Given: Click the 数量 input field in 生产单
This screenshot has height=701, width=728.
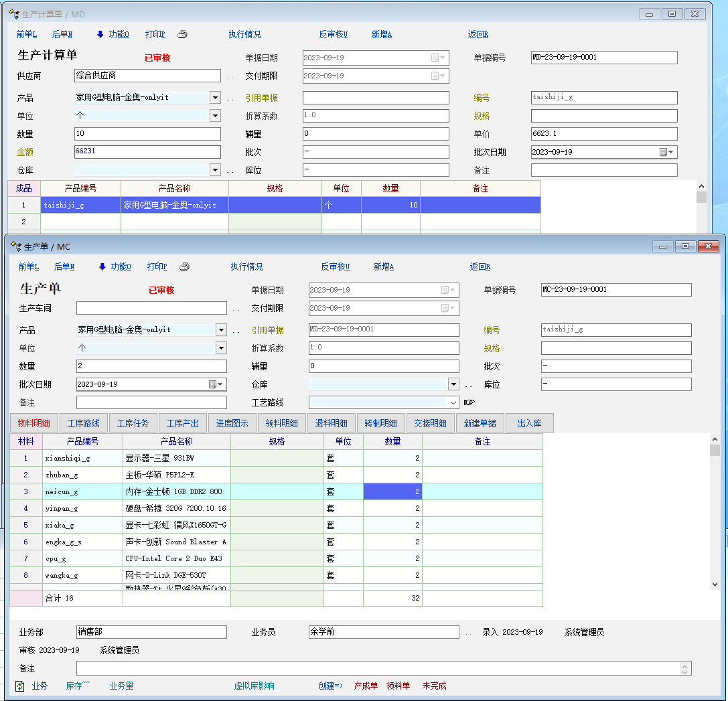Looking at the screenshot, I should click(x=151, y=366).
